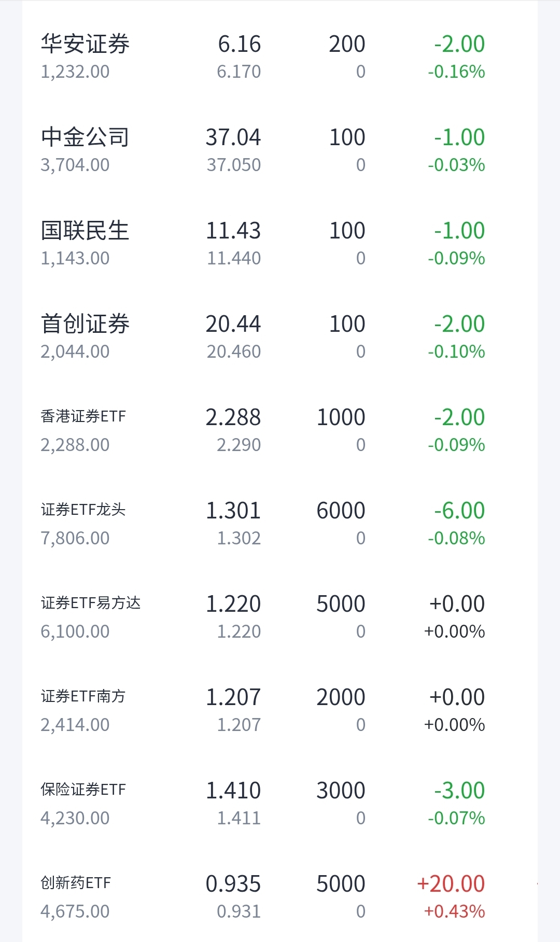Open the 保险证券ETF holding
The width and height of the screenshot is (560, 942).
click(x=280, y=804)
